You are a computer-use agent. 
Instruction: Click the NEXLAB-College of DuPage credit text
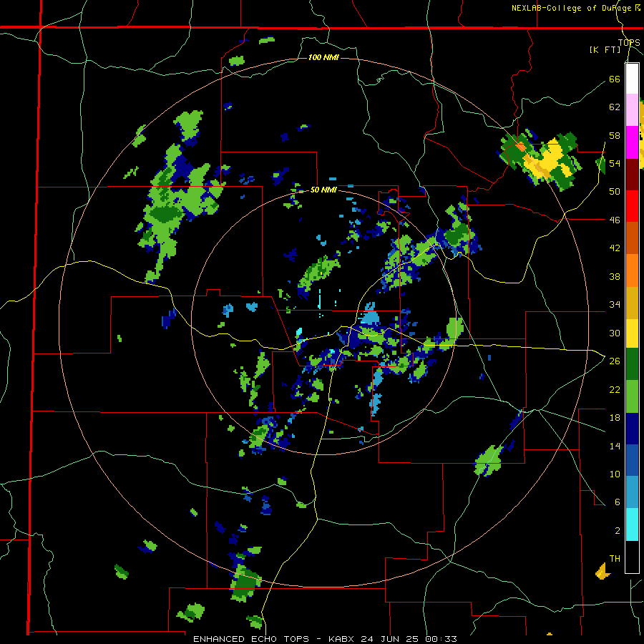(576, 8)
